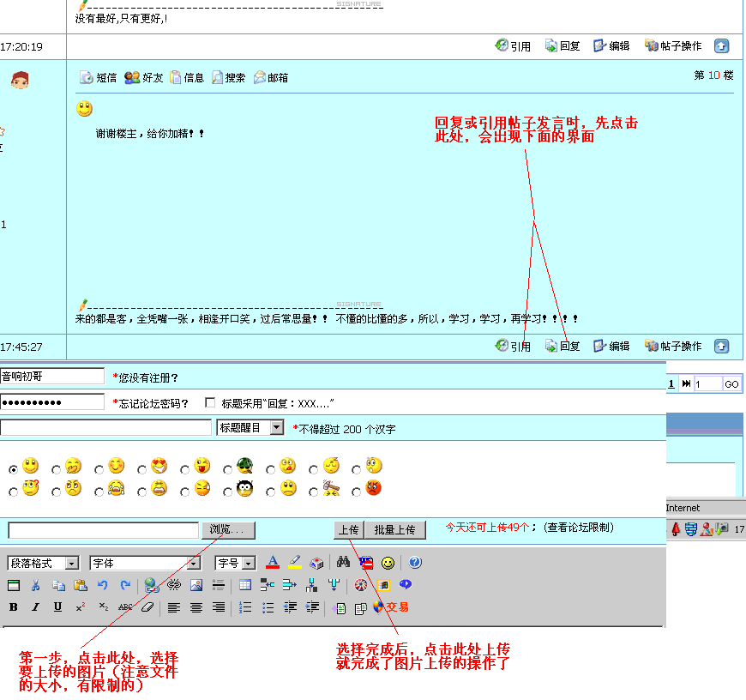Click the copy icon in the editor toolbar
Screen dimensions: 746x700
(58, 585)
